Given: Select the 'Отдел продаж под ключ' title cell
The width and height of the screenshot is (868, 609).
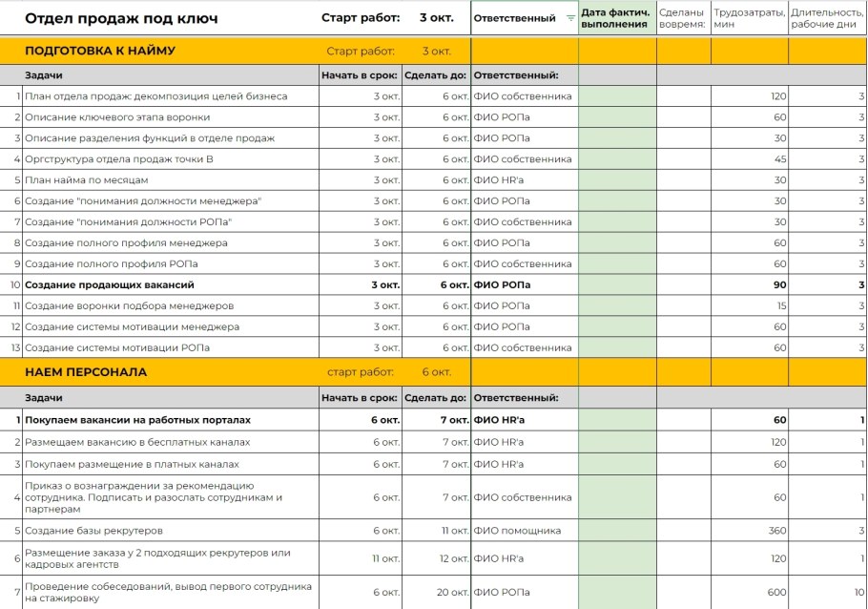Looking at the screenshot, I should tap(121, 18).
